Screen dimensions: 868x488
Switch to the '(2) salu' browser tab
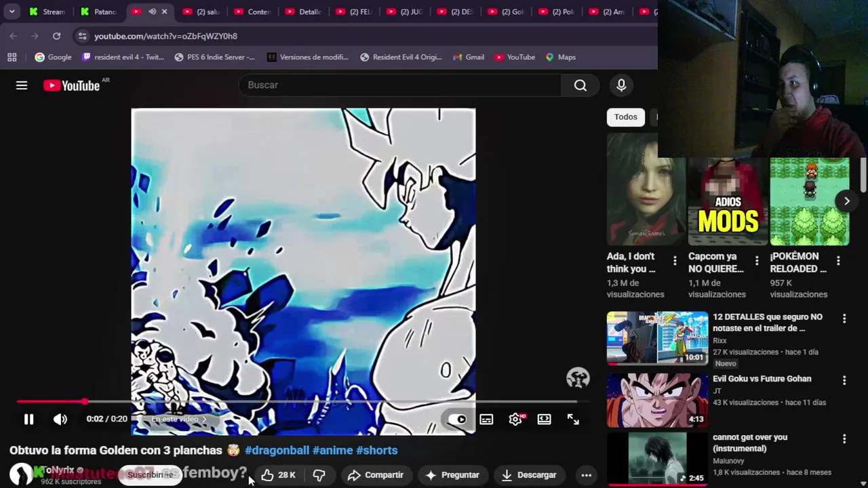(201, 12)
